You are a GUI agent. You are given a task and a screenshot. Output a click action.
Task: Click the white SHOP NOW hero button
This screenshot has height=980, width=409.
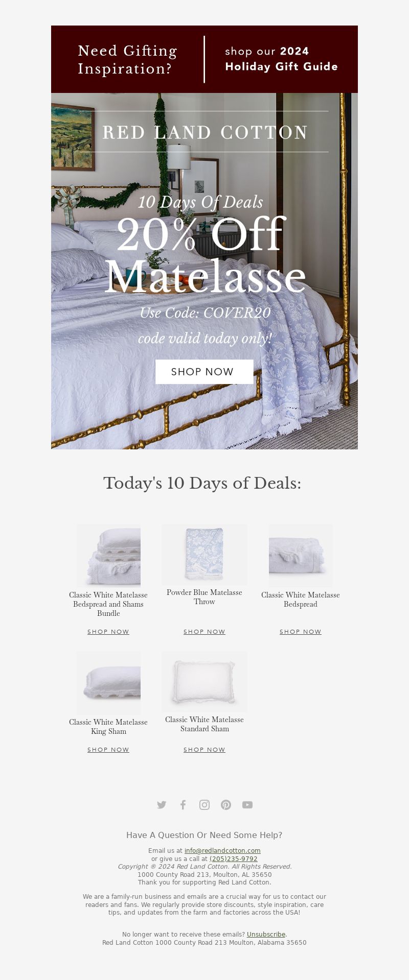(x=204, y=372)
